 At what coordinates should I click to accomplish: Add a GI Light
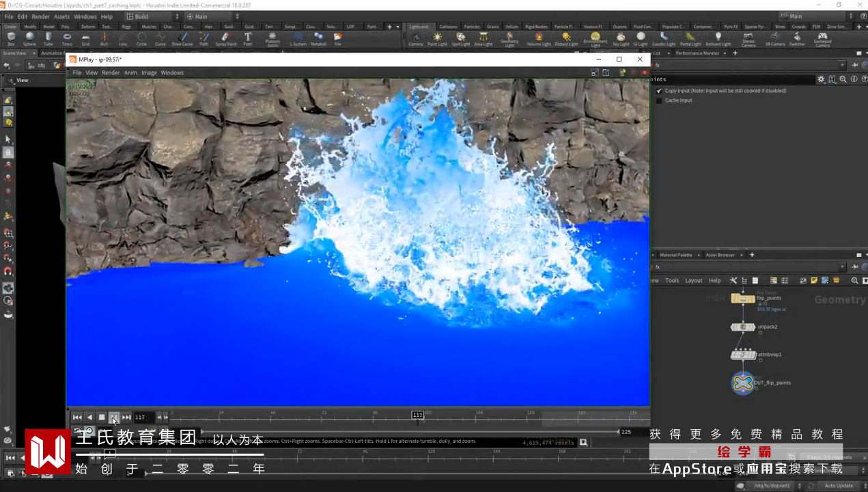[641, 39]
